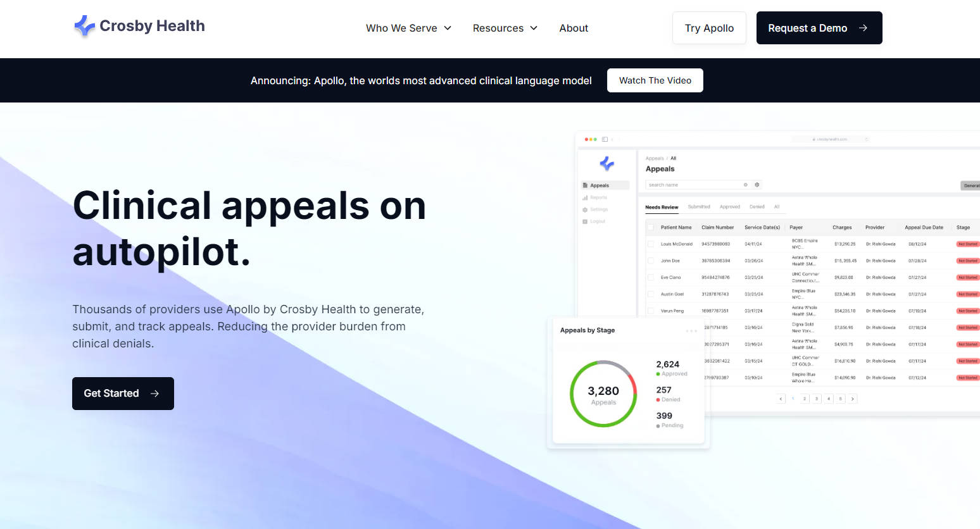Image resolution: width=980 pixels, height=529 pixels.
Task: Expand the Resources dropdown menu
Action: click(505, 28)
